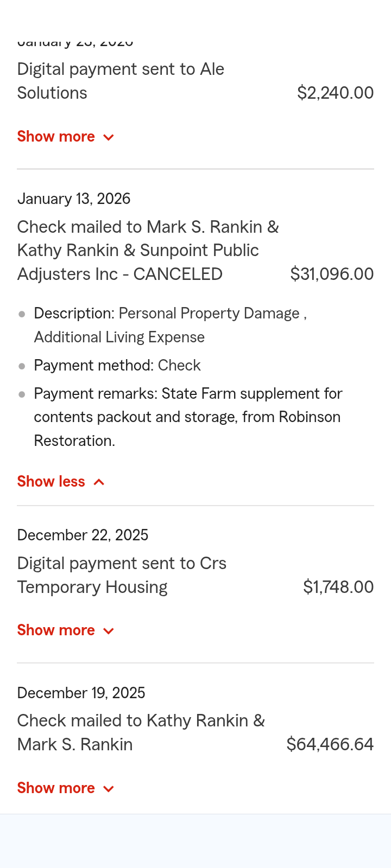Click the Payment method: Check line
391x868 pixels.
117,366
